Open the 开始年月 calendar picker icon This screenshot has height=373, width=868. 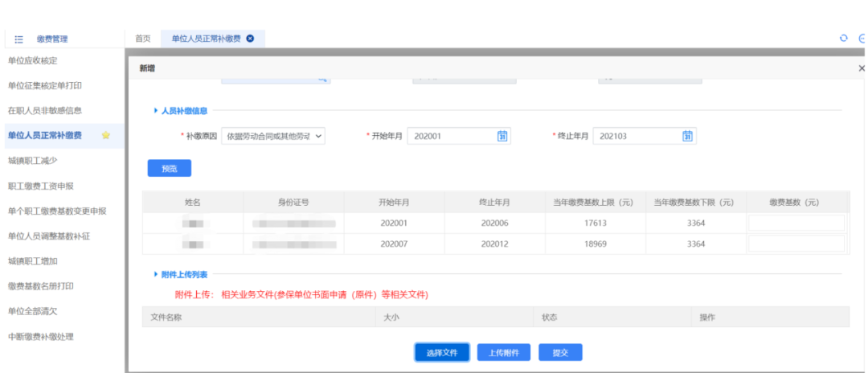(x=502, y=136)
